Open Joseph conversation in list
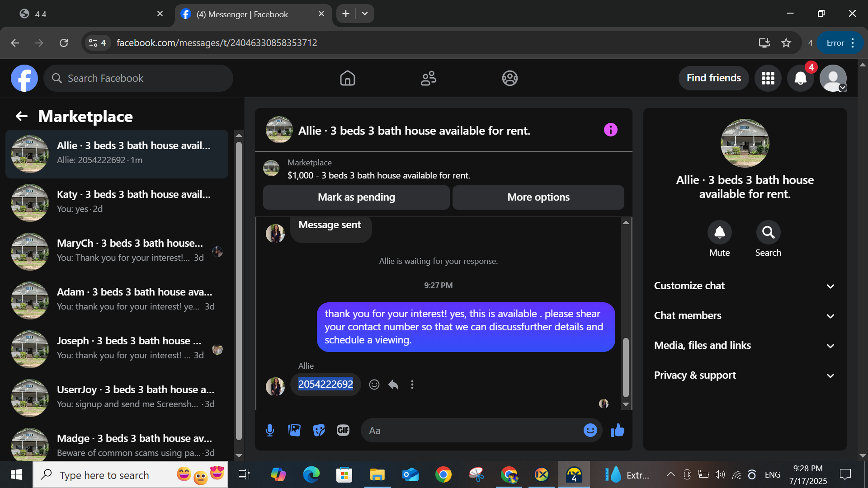 point(117,349)
